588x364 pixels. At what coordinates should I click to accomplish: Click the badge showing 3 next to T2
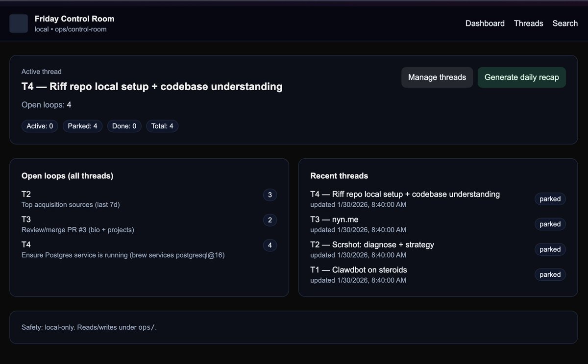[x=269, y=194]
